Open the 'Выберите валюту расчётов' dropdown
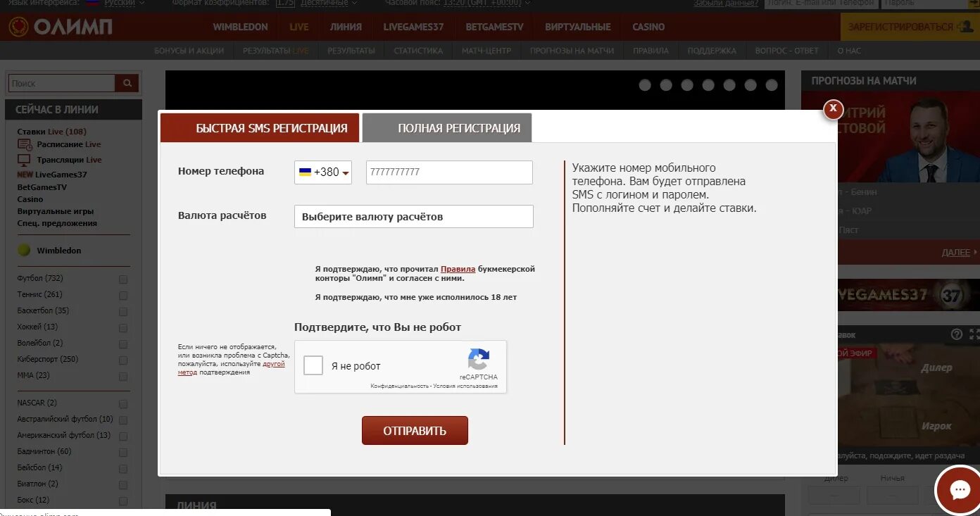This screenshot has height=516, width=980. click(414, 217)
